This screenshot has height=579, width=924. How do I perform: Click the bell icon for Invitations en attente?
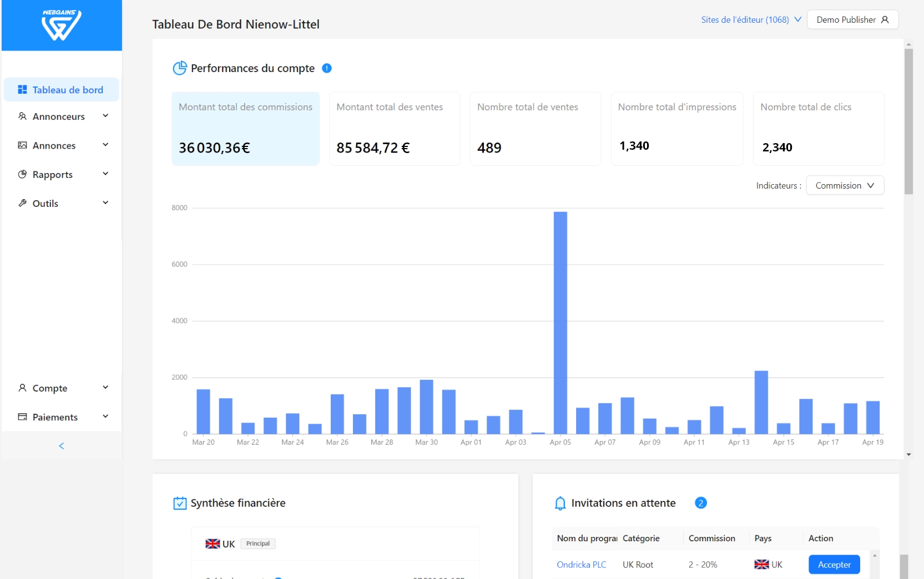(560, 503)
